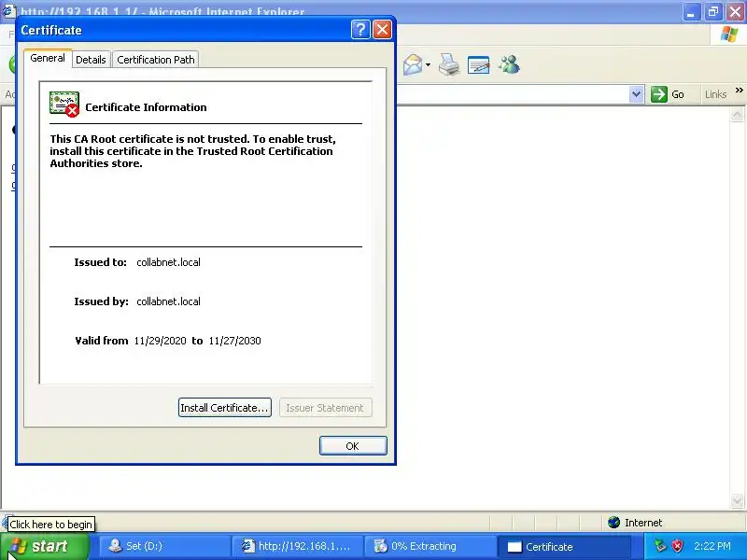Switch to the Details tab
This screenshot has height=560, width=747.
tap(91, 60)
